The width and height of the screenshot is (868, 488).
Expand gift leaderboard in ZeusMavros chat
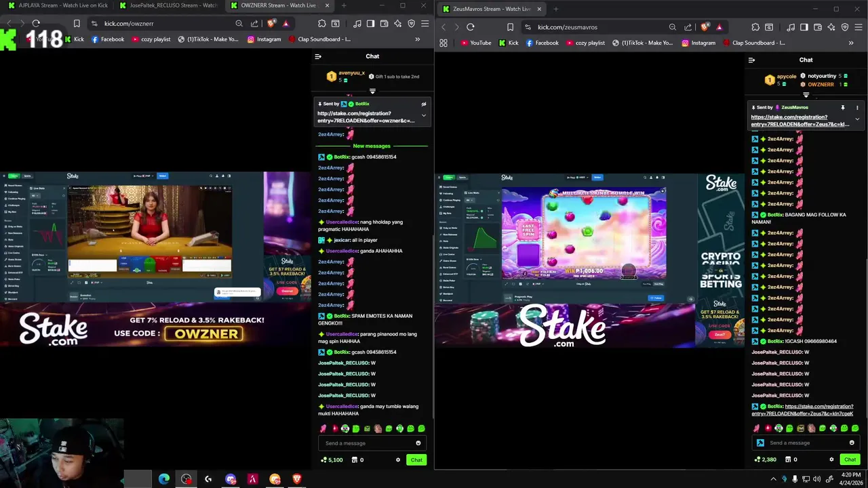coord(806,95)
